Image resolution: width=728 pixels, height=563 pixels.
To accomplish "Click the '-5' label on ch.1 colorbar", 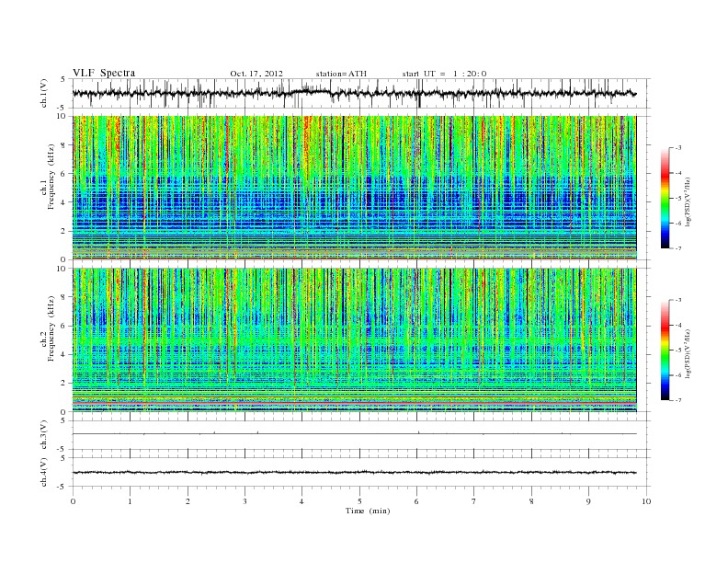I will click(678, 199).
